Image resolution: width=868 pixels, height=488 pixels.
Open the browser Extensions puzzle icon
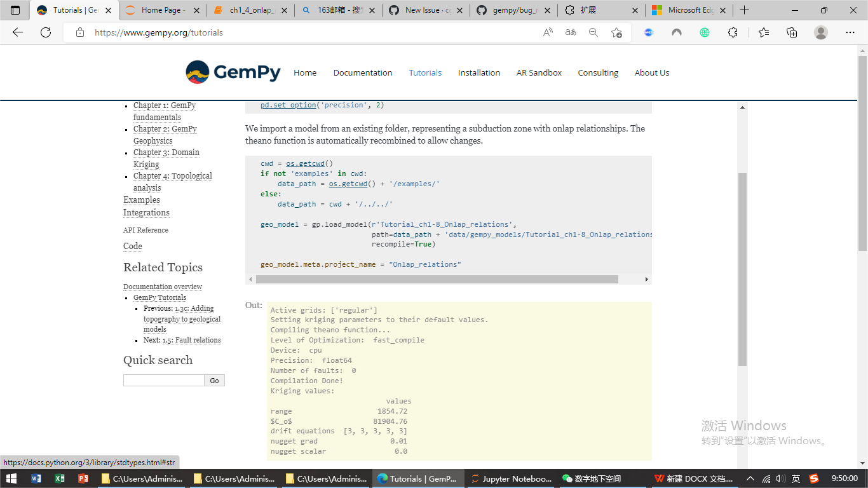pos(733,31)
